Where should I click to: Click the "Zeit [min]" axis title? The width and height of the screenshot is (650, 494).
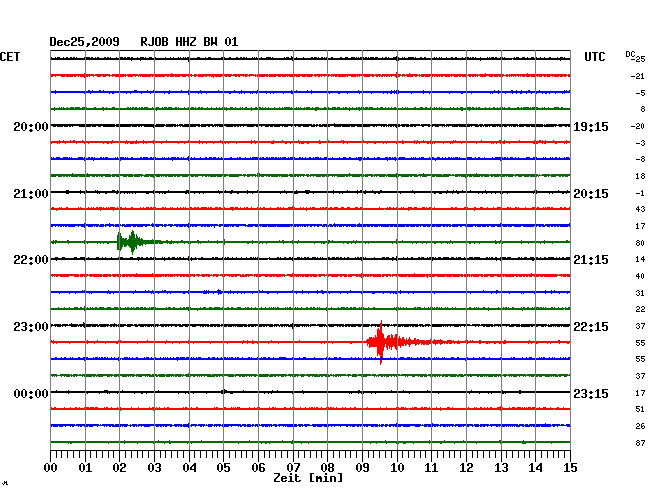pyautogui.click(x=308, y=478)
